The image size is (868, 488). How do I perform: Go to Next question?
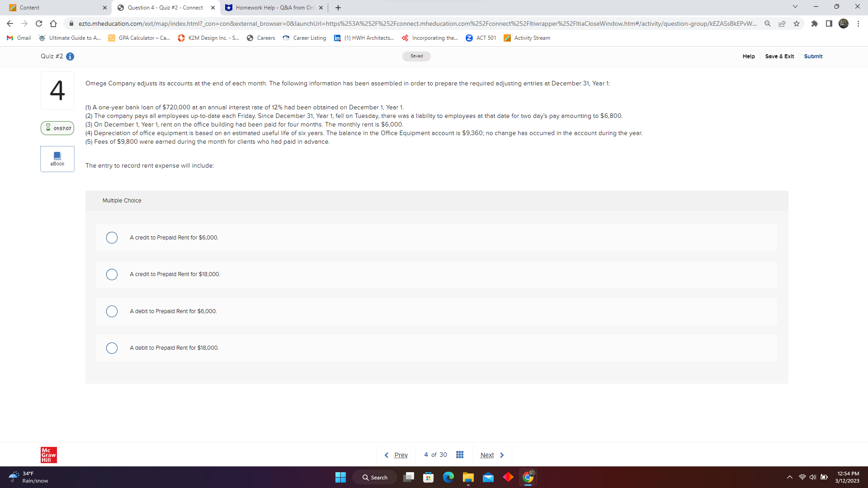[x=492, y=455]
